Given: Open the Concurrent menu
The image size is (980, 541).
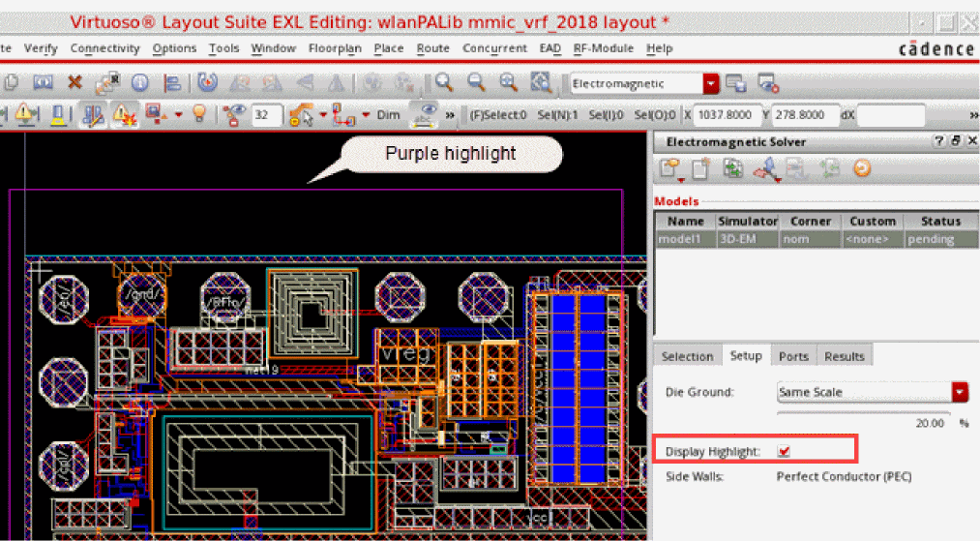Looking at the screenshot, I should pyautogui.click(x=494, y=48).
